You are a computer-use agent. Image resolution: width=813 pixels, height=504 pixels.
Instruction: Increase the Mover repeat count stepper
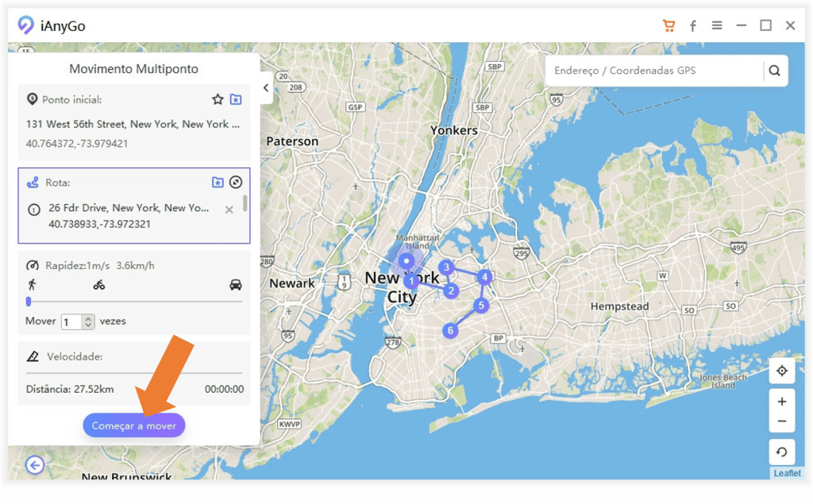(x=89, y=318)
